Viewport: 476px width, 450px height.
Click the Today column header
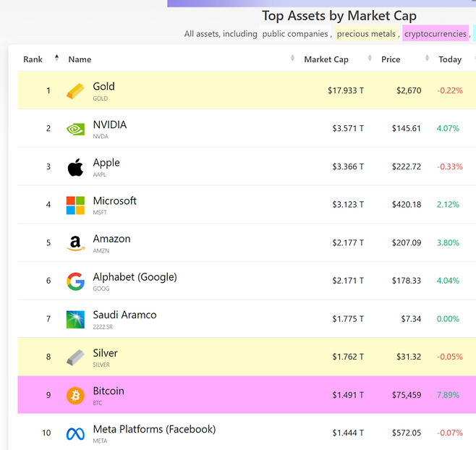[x=450, y=59]
